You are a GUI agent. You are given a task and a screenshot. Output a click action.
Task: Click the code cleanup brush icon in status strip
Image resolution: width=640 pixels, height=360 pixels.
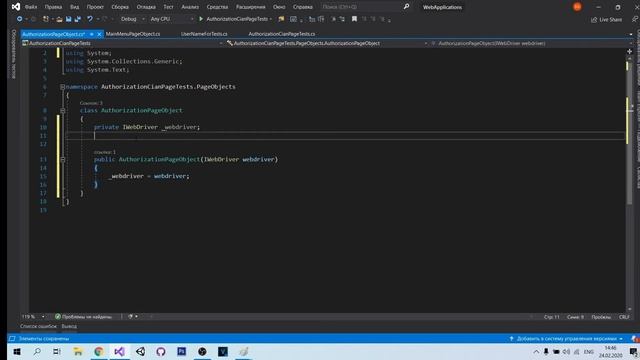coord(131,317)
